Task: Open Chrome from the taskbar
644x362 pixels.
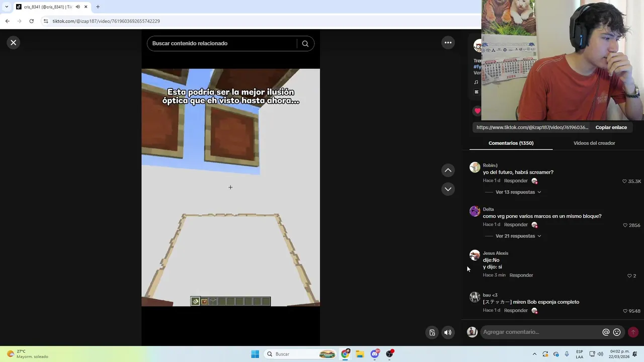Action: (345, 354)
